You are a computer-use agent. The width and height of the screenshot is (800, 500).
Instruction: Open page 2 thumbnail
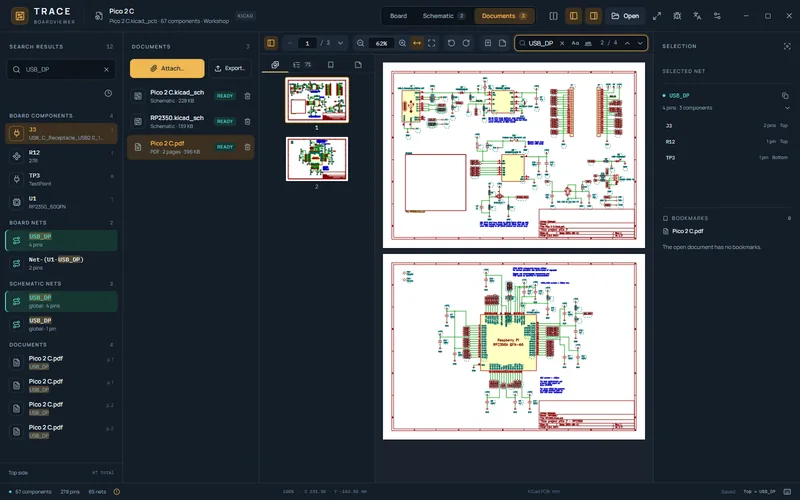pyautogui.click(x=317, y=159)
